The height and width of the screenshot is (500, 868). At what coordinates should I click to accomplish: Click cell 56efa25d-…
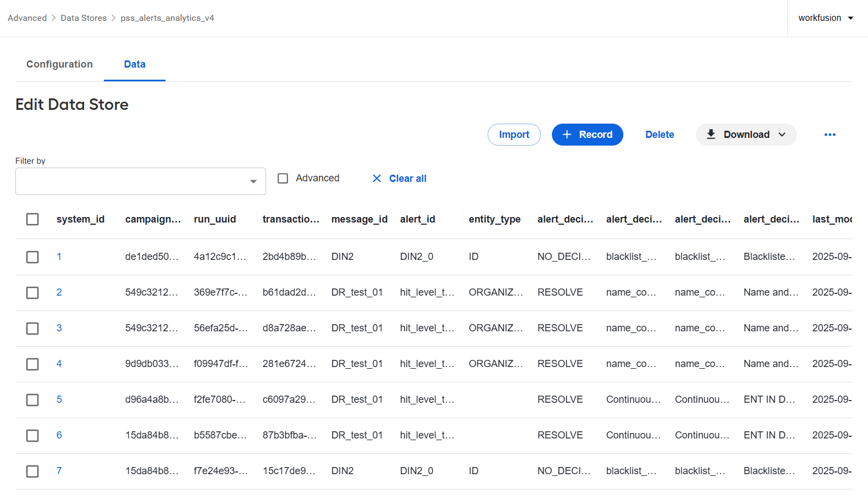(x=220, y=328)
